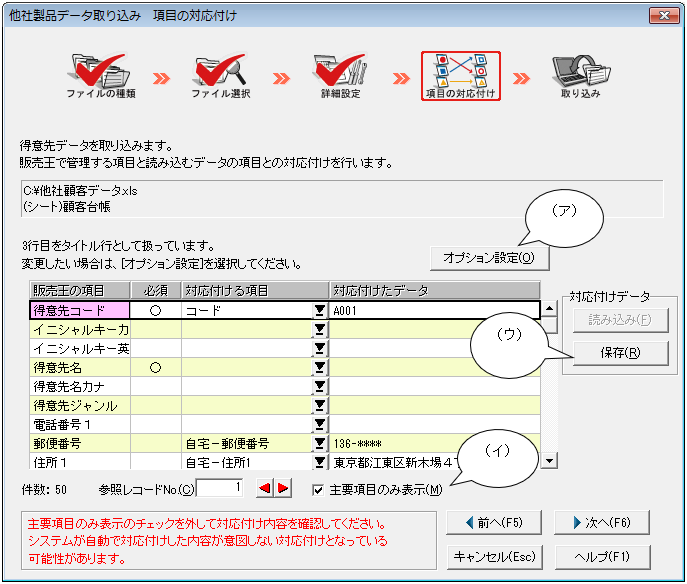Click ヘルプ(F1) button
This screenshot has height=584, width=687.
tap(602, 557)
